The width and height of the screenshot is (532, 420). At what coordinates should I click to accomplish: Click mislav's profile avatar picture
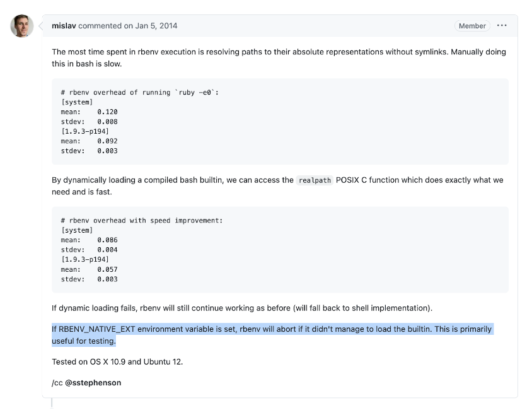point(22,26)
